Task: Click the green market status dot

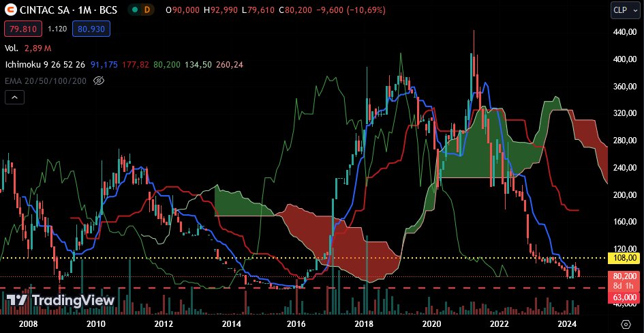Action: click(136, 10)
